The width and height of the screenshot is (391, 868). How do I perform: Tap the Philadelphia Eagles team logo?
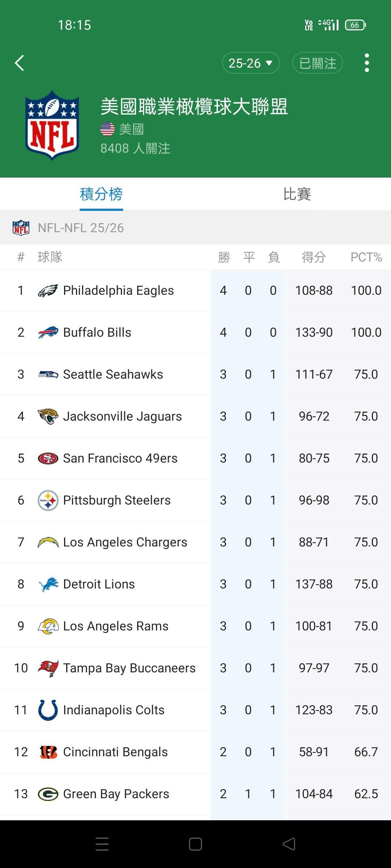(x=48, y=290)
